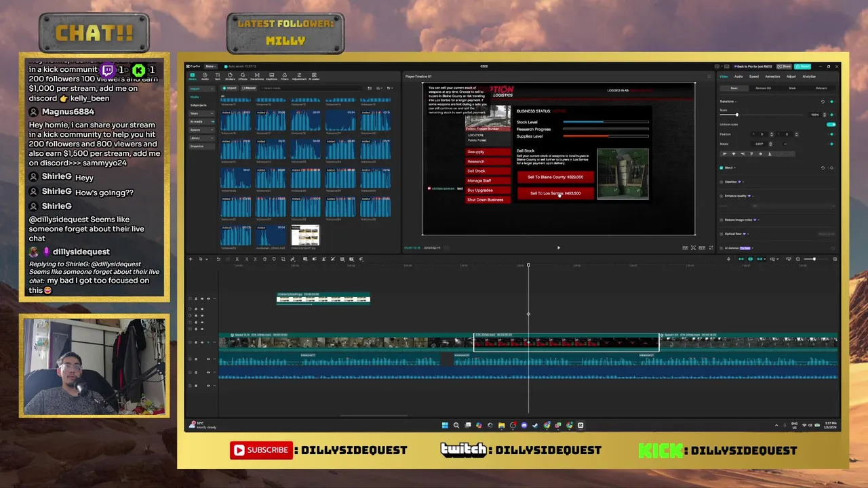Click the microphone record icon above timeline
868x488 pixels.
728,259
